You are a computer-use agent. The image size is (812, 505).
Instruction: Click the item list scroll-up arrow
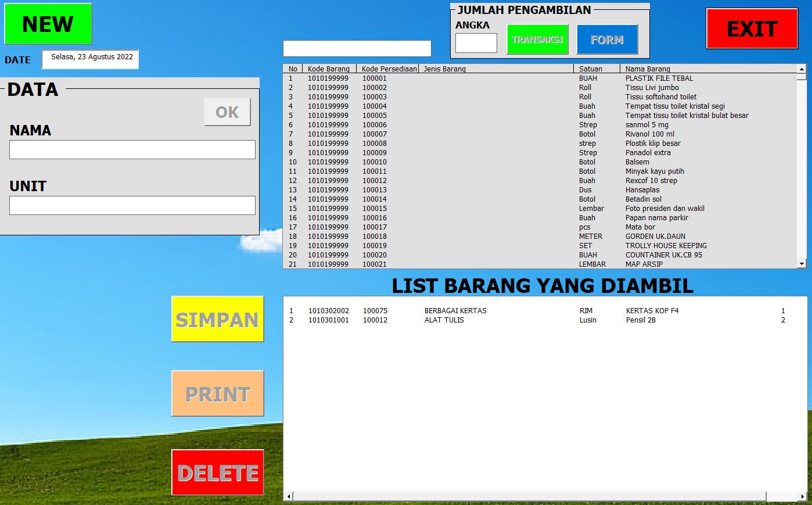point(802,69)
